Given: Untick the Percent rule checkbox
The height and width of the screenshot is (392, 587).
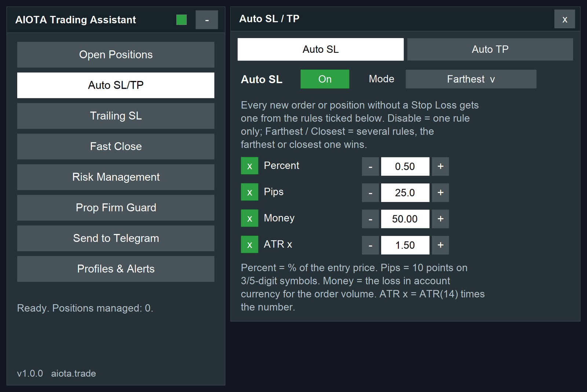Looking at the screenshot, I should [x=249, y=166].
